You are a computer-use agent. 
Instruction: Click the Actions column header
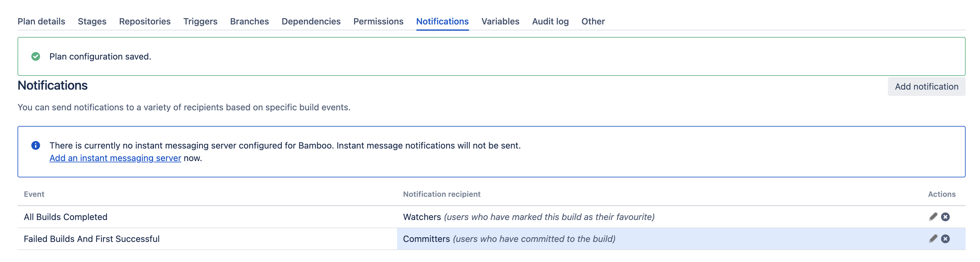click(942, 194)
